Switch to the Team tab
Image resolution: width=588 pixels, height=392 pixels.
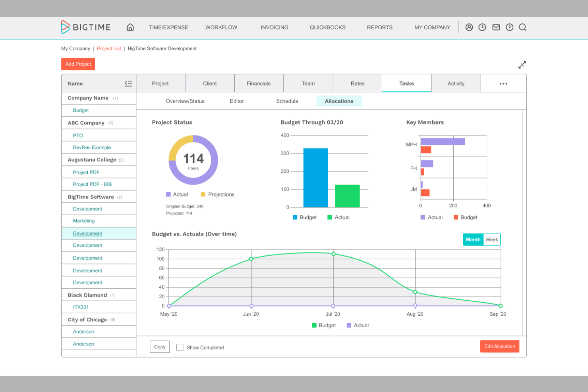click(308, 83)
